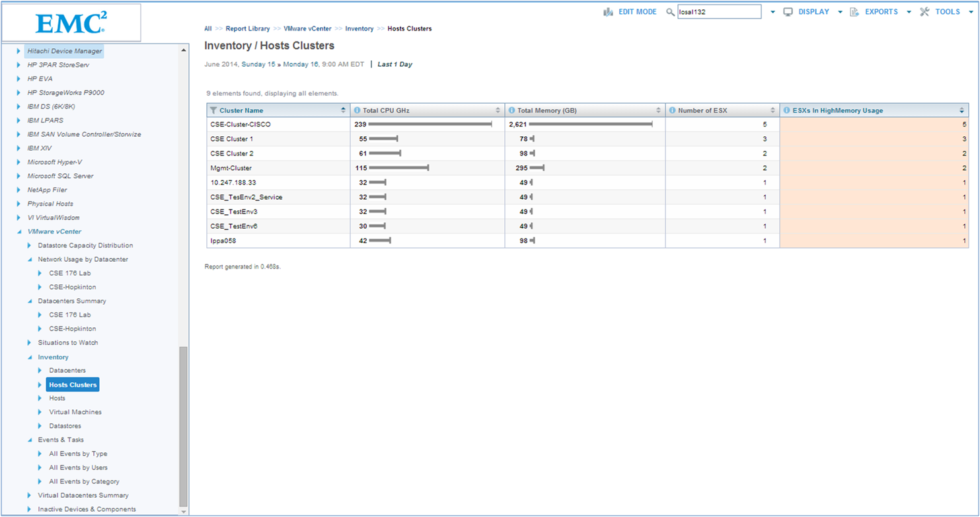Click the filter icon on Cluster Name
This screenshot has width=980, height=517.
click(213, 110)
